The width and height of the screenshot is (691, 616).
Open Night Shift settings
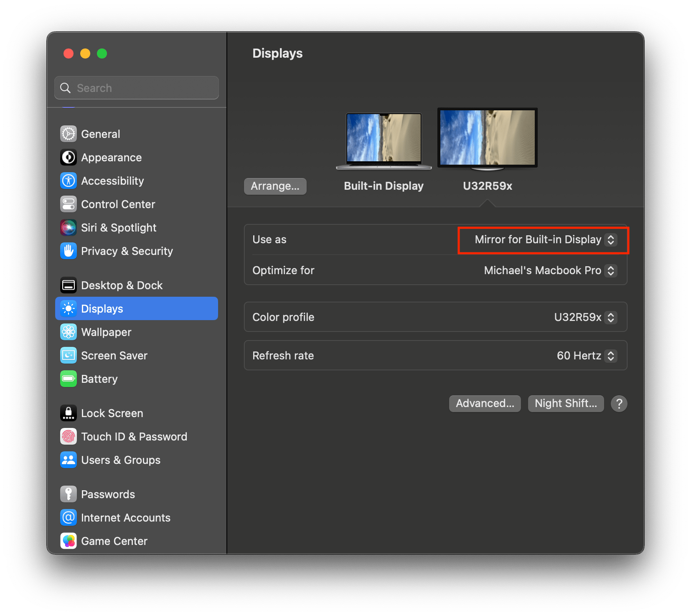566,403
